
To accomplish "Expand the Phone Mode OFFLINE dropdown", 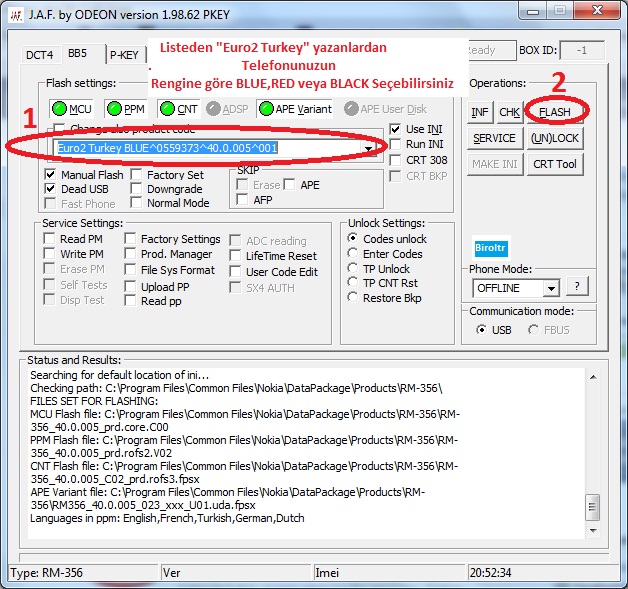I will click(x=551, y=288).
